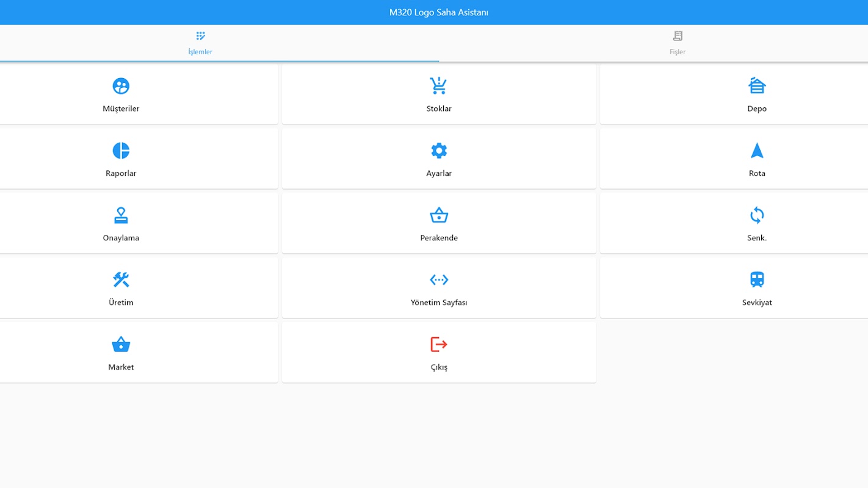Click the red Çıkış exit icon
Viewport: 868px width, 488px height.
439,345
